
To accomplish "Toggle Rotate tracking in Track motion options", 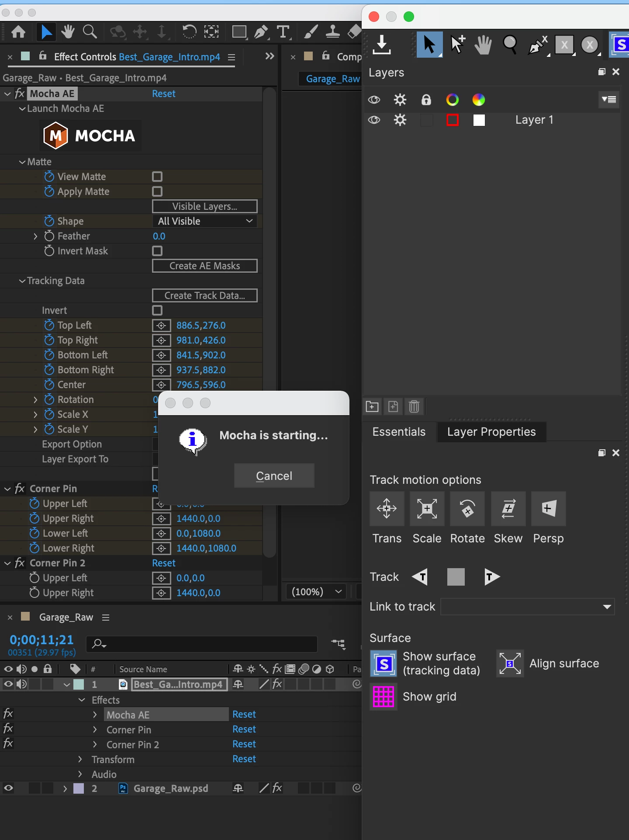I will [x=467, y=509].
